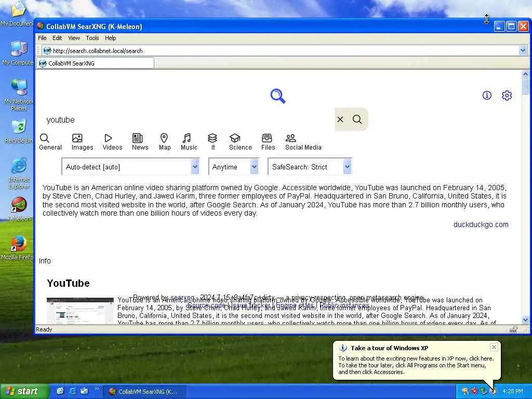Open the YouTube result thumbnail

coord(80,311)
